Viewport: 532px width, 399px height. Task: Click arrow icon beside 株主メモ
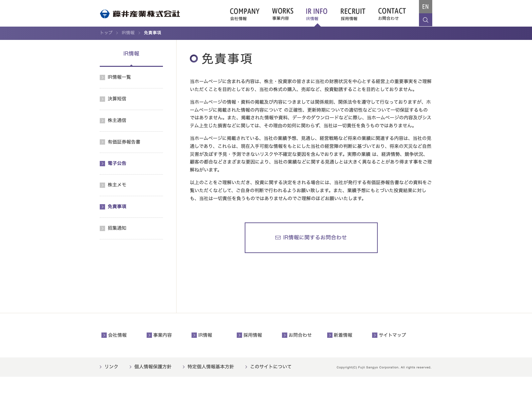pos(102,185)
